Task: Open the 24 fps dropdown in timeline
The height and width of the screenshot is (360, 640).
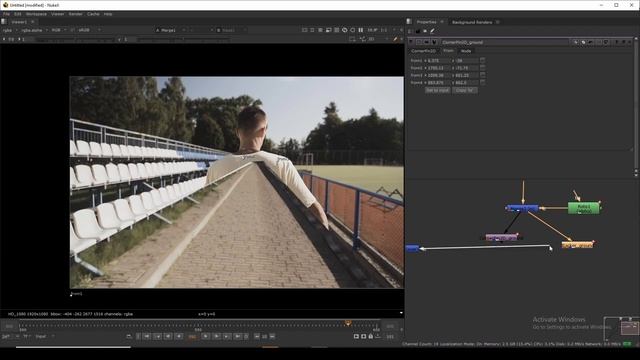Action: coord(10,337)
